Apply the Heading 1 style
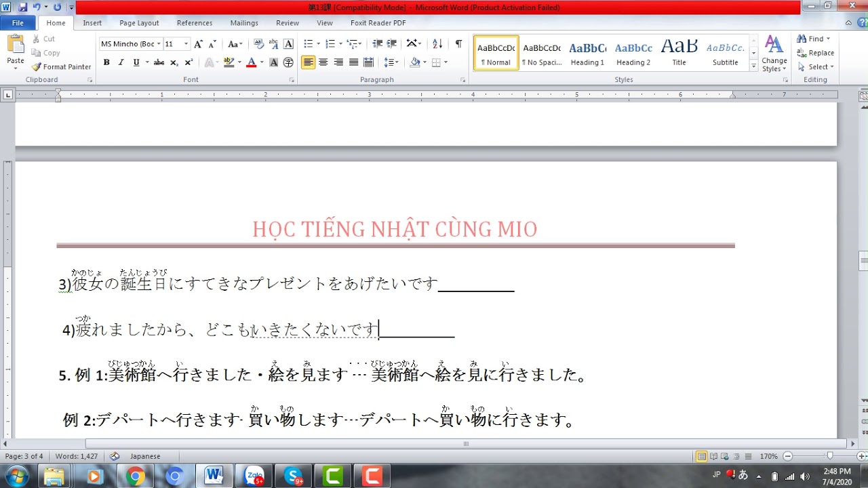 pos(587,53)
